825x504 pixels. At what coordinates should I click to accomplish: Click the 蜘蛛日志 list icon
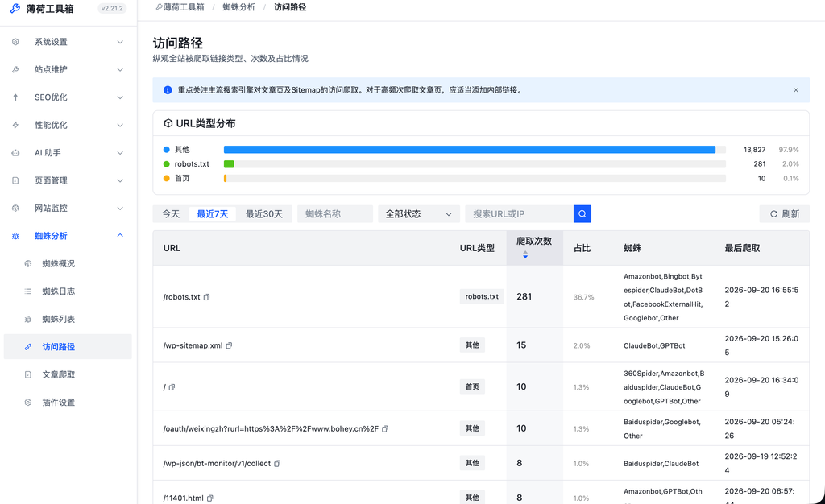tap(28, 291)
